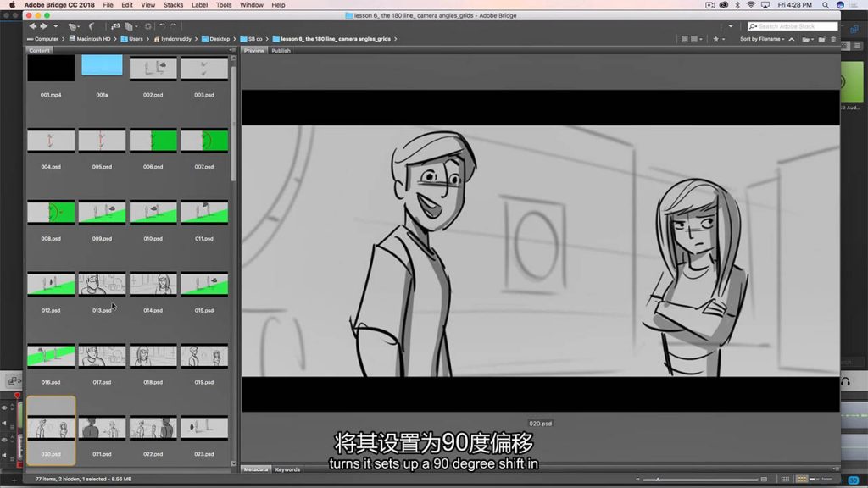Open the Content panel options menu
This screenshot has width=868, height=488.
[232, 50]
